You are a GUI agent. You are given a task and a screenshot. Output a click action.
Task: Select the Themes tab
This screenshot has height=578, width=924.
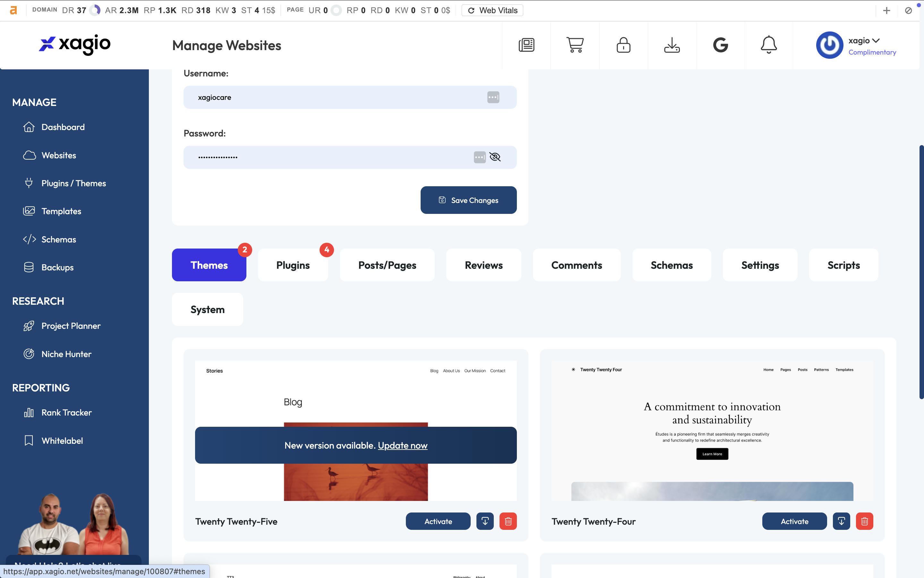[x=209, y=265]
